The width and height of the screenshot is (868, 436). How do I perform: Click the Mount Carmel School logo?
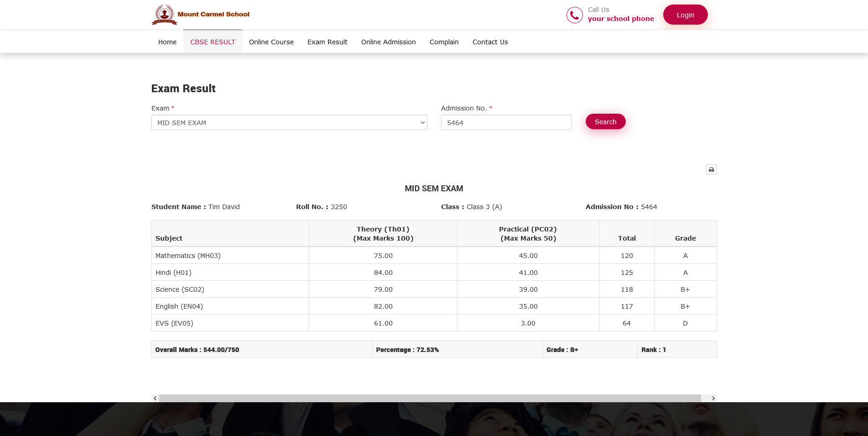pos(201,15)
